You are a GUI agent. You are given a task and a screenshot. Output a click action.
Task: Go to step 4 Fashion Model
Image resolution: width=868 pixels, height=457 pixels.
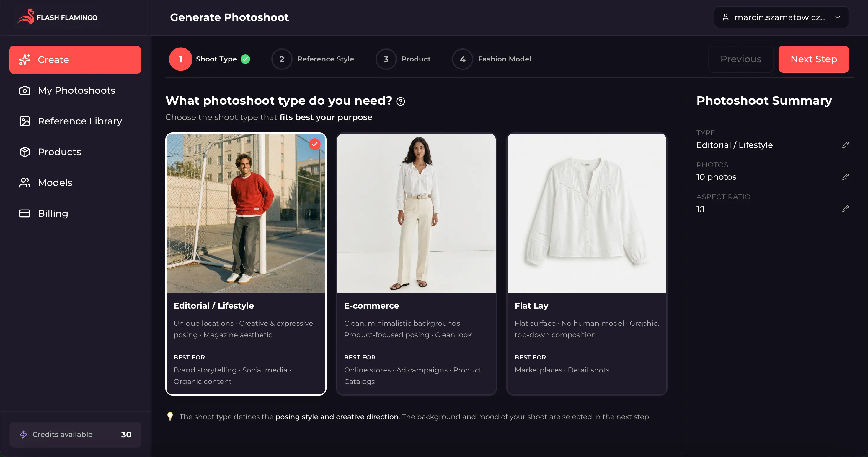(492, 59)
